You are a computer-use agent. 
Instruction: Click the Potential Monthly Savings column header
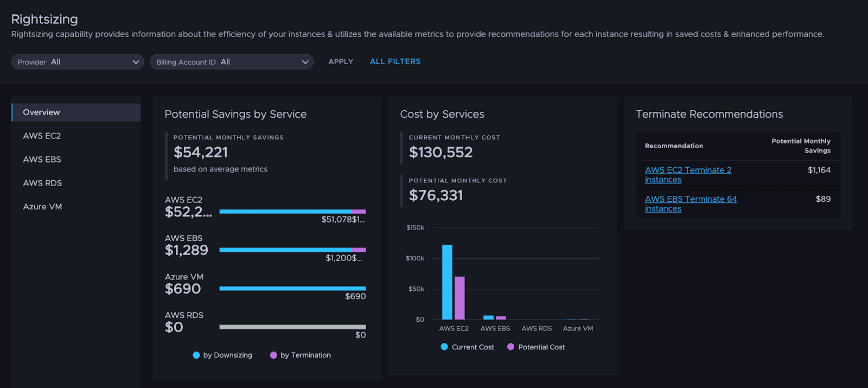click(x=800, y=146)
